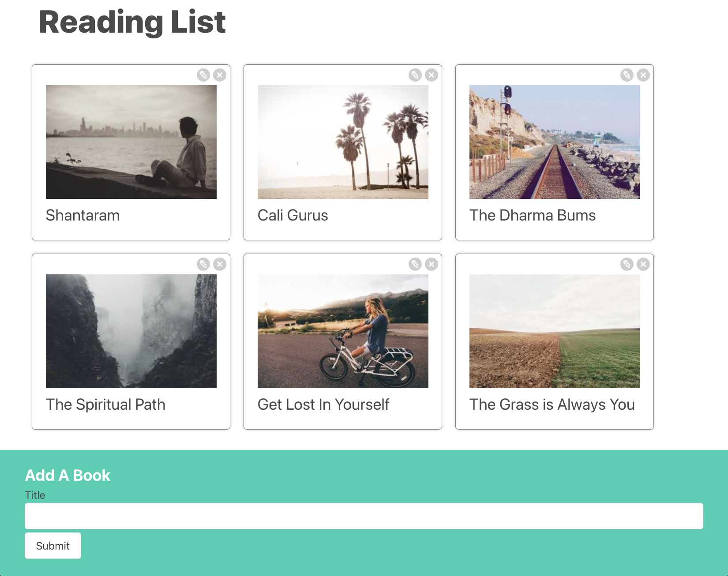Click the Reading List heading
Screen dimensions: 728x576
[131, 21]
